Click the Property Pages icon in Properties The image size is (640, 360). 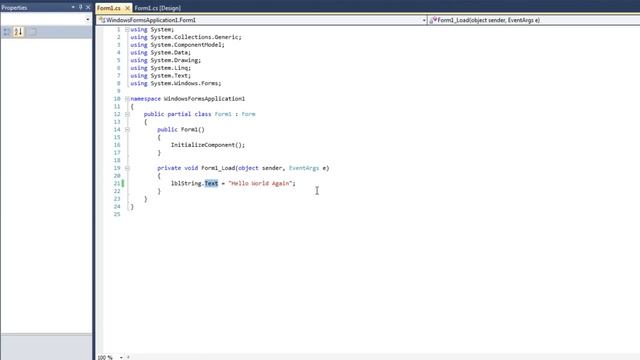point(33,32)
